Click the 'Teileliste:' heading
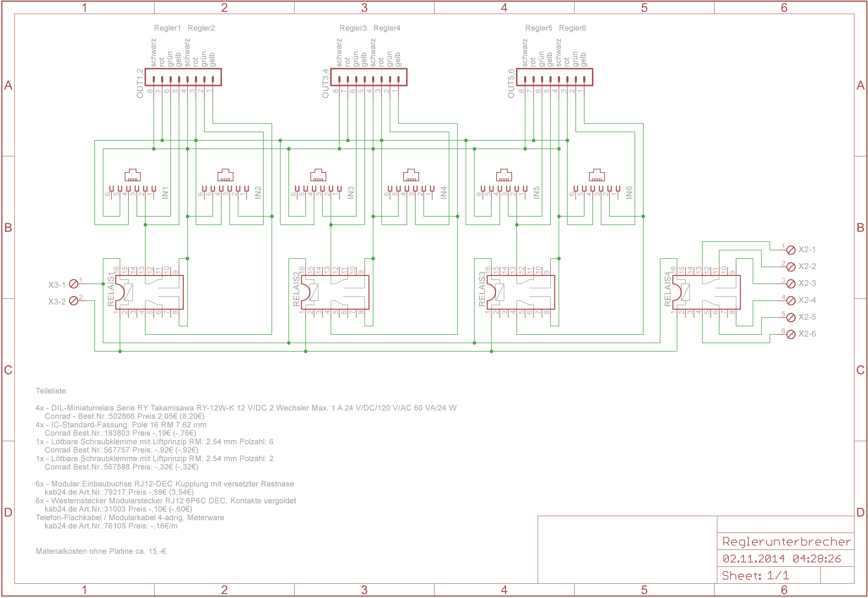 (x=52, y=391)
